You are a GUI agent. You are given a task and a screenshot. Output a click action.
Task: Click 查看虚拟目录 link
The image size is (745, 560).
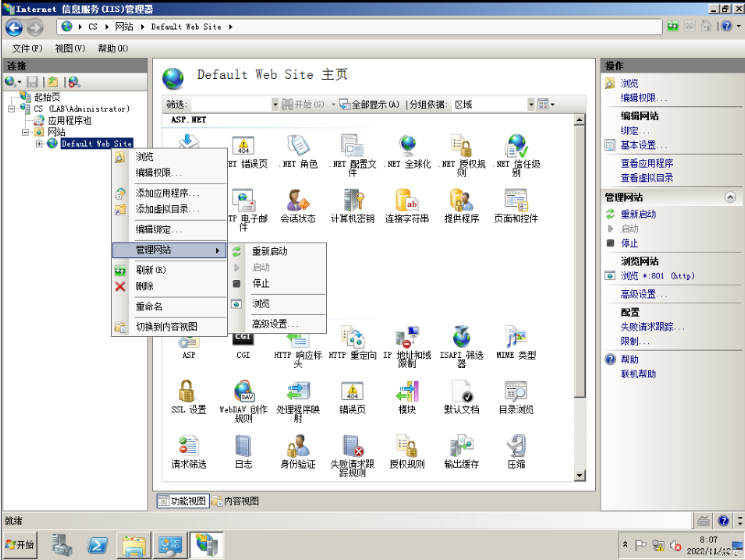tap(647, 178)
